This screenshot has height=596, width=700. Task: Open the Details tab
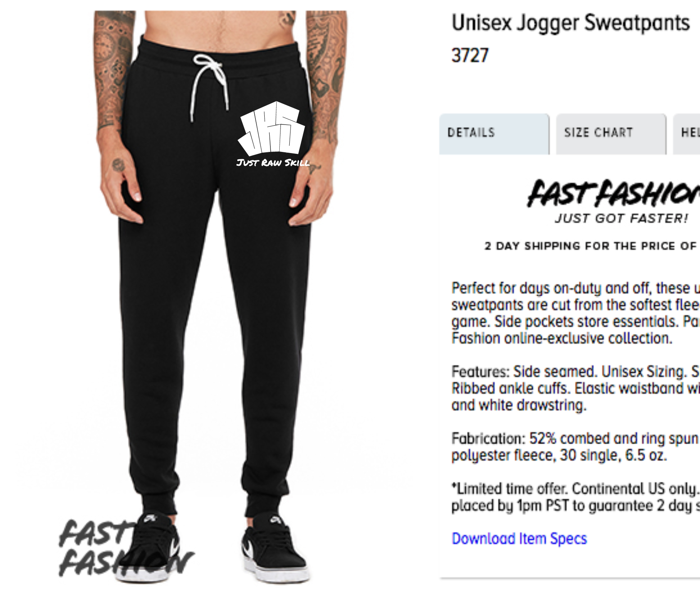pos(494,134)
